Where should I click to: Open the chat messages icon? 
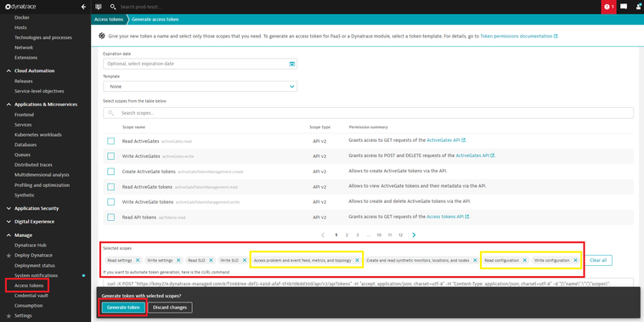click(624, 7)
